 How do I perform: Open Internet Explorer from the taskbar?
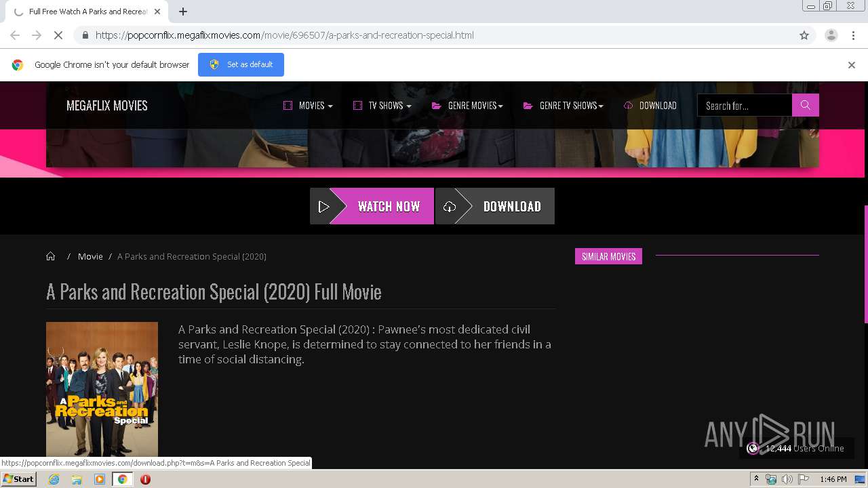[x=54, y=479]
